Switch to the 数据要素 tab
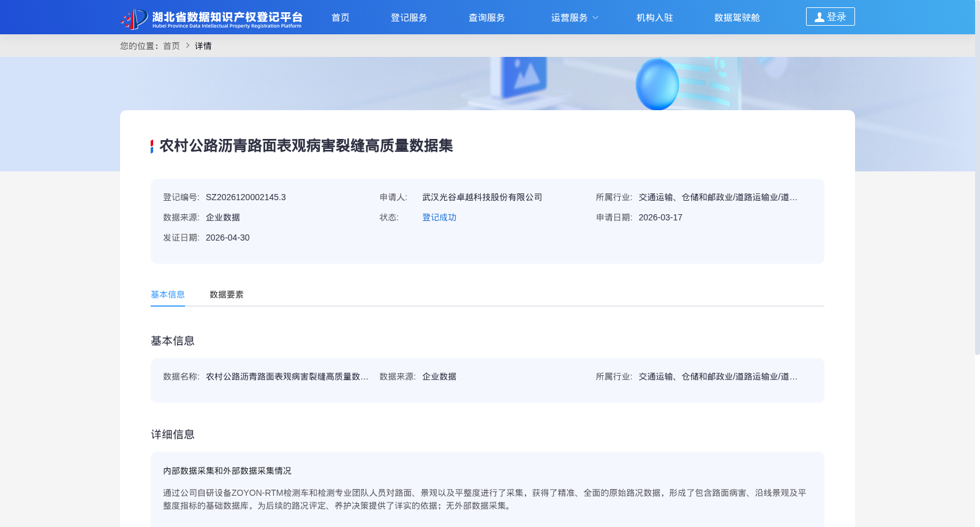Viewport: 980px width, 527px height. (x=227, y=294)
